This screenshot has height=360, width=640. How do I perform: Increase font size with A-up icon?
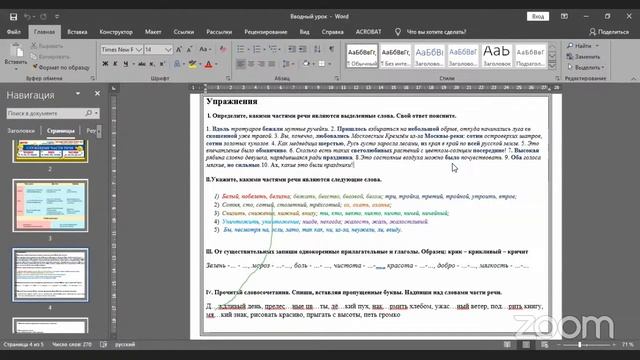(x=179, y=49)
